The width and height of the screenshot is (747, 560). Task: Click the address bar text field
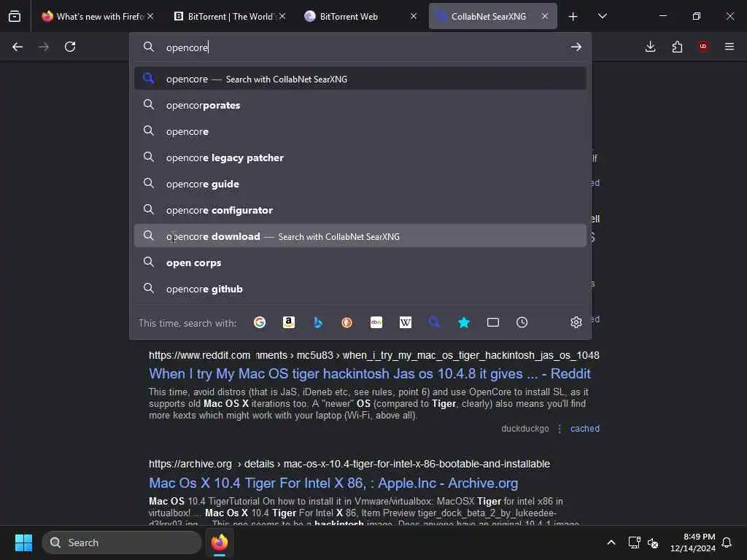click(x=362, y=47)
